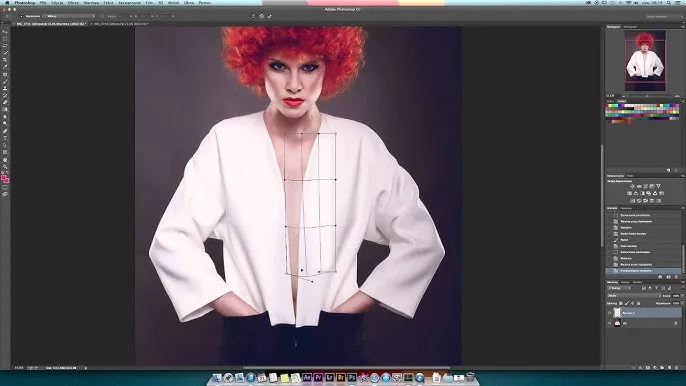This screenshot has height=386, width=686.
Task: Change screen mode from toolbar bottom
Action: point(5,194)
